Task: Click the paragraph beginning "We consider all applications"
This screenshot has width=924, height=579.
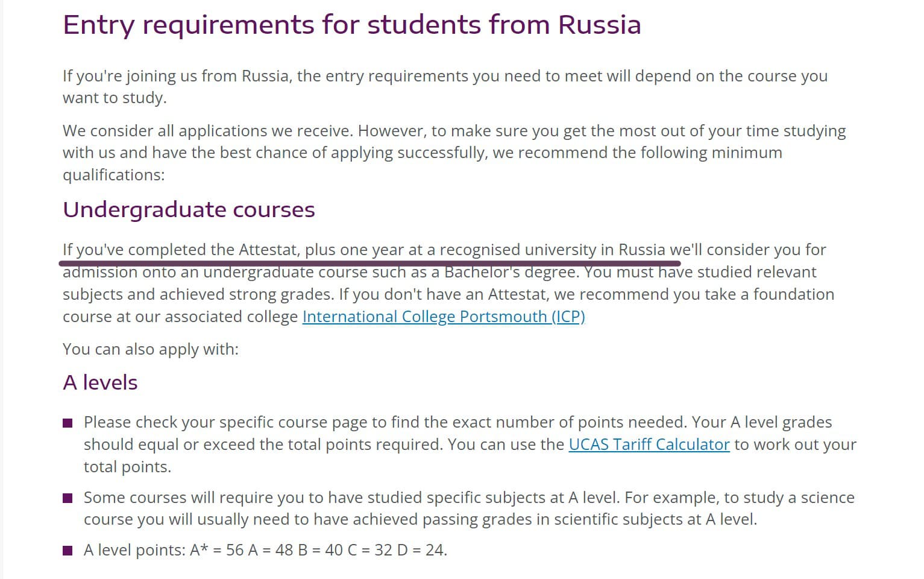Action: [x=454, y=153]
